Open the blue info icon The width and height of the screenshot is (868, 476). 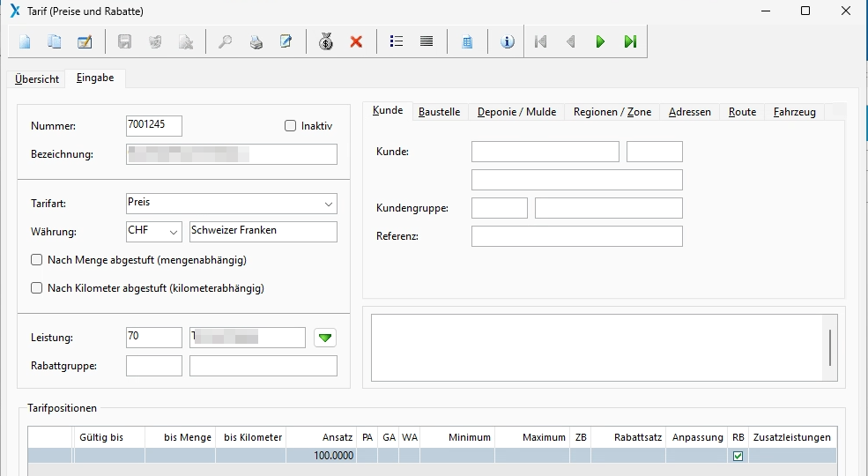click(507, 41)
